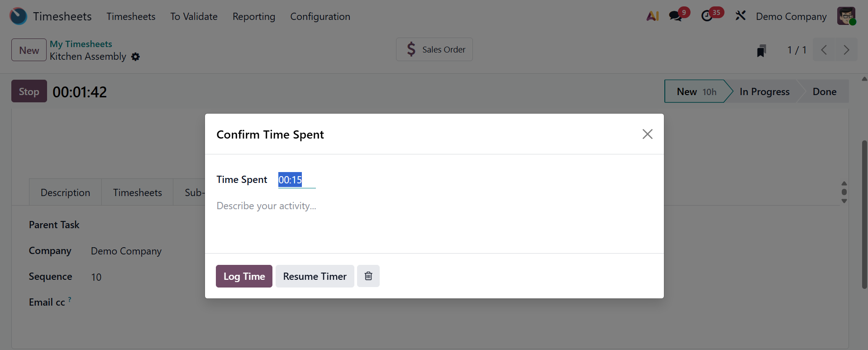Open the Reporting menu
This screenshot has height=350, width=868.
coord(254,17)
